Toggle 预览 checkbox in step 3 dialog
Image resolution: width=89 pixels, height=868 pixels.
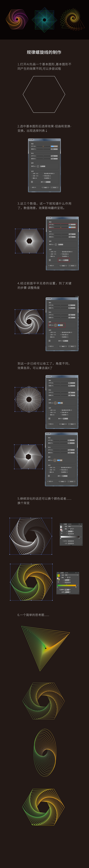coord(49,265)
